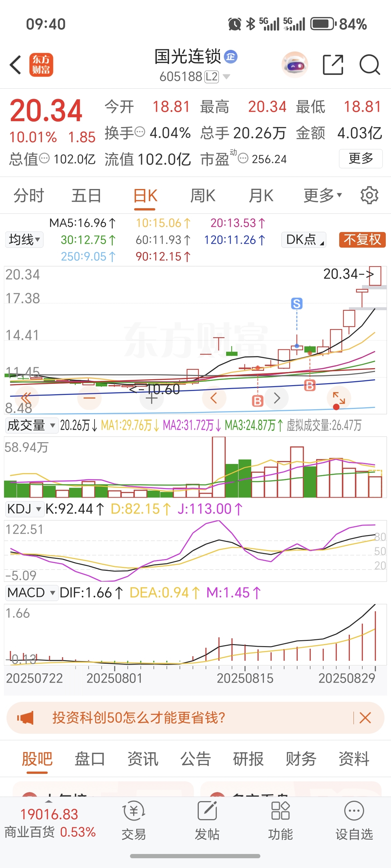Viewport: 391px width, 868px height.
Task: Tap the info icon beside 总值
Action: click(44, 158)
